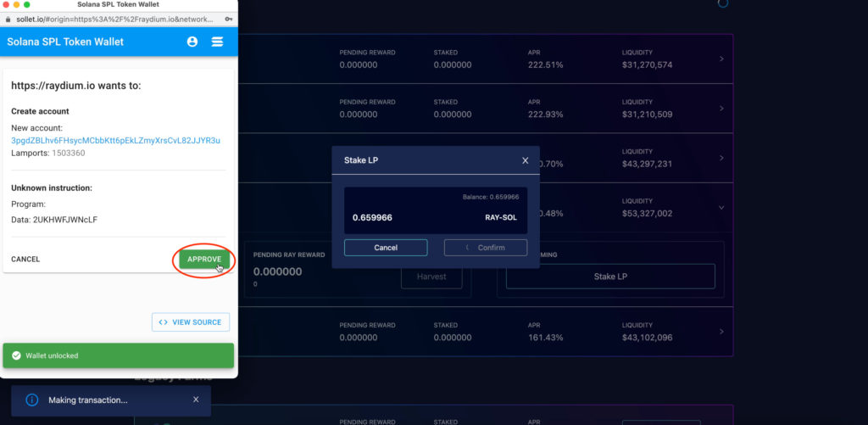Click the Lamports value 1503360
Image resolution: width=868 pixels, height=425 pixels.
coord(69,153)
